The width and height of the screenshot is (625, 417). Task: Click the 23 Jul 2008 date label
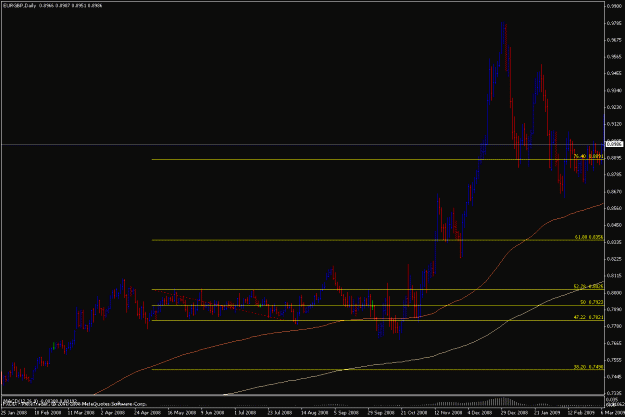(x=280, y=413)
